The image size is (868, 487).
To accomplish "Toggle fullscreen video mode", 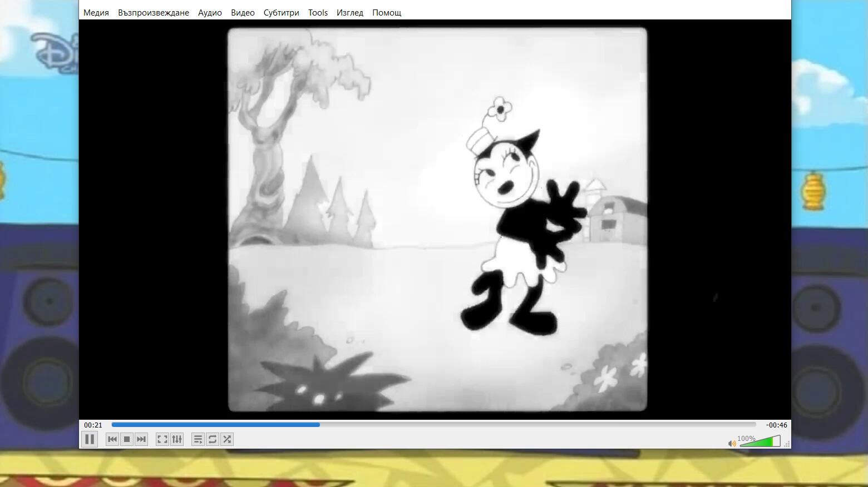I will 162,439.
